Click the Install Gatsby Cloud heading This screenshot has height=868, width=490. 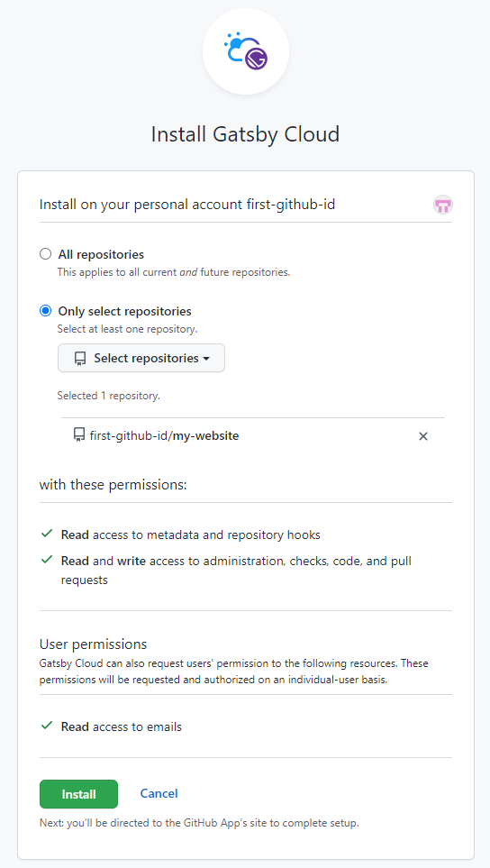tap(246, 134)
